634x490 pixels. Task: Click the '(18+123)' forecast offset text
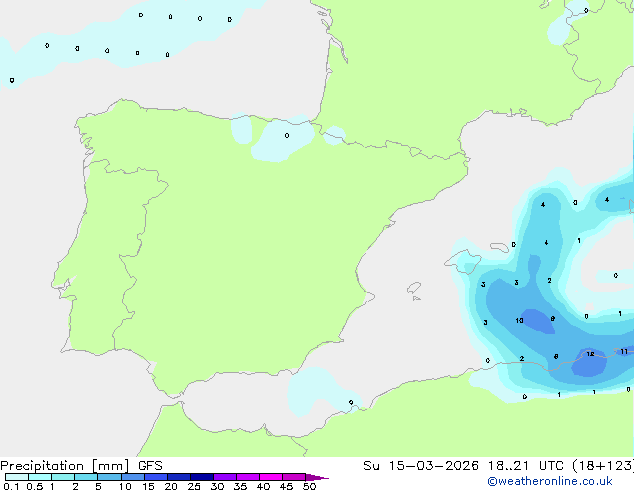click(x=603, y=466)
